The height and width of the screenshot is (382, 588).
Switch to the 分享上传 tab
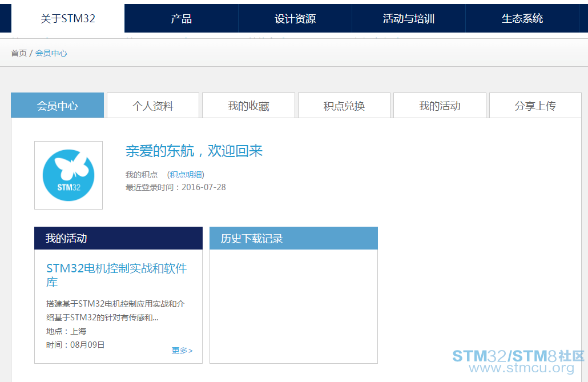pyautogui.click(x=535, y=106)
